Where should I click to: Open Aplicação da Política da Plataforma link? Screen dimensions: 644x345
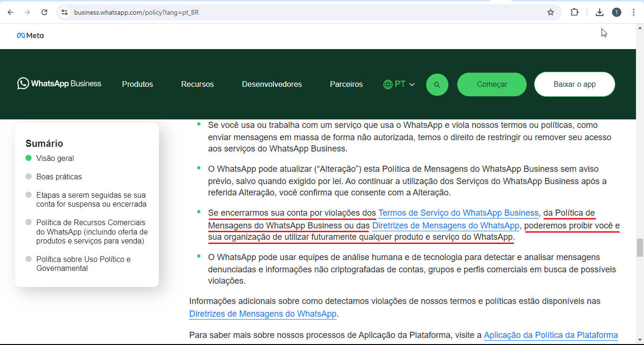[x=551, y=335]
